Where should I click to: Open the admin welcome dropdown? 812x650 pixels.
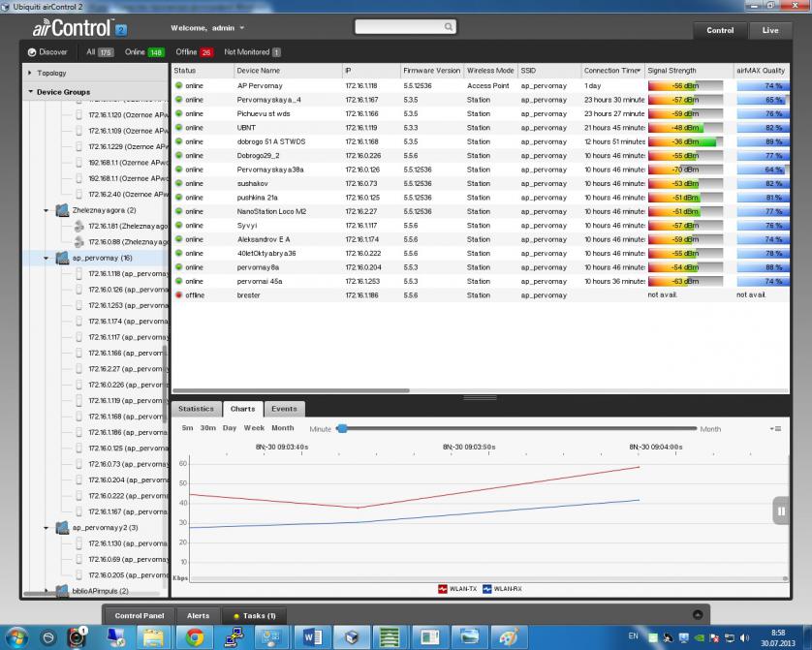(x=207, y=28)
